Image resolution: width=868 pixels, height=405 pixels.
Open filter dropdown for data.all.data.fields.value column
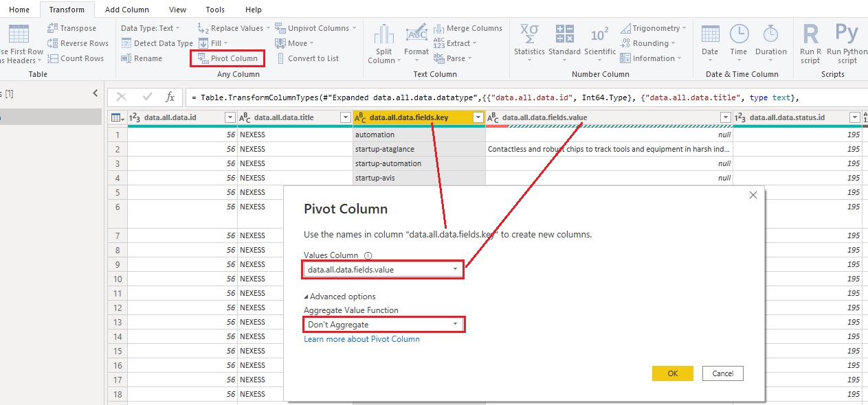pyautogui.click(x=726, y=118)
